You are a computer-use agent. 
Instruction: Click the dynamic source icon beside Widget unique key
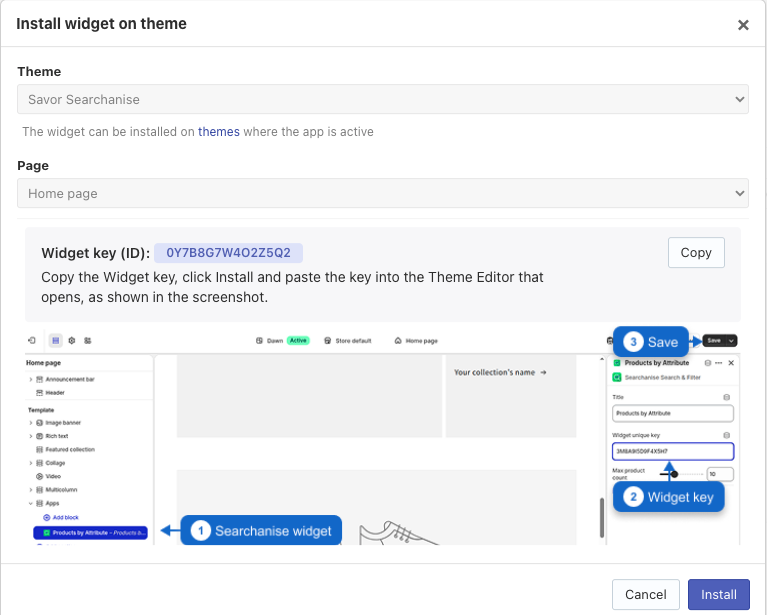click(x=727, y=435)
